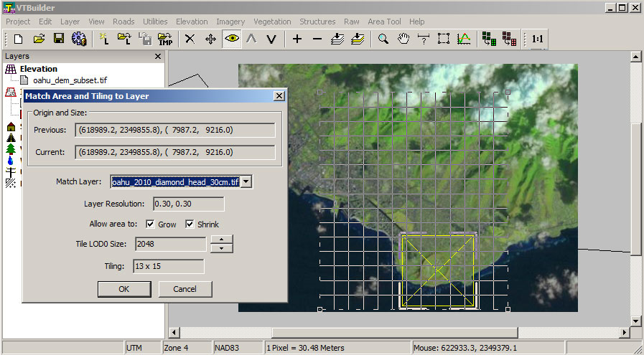Click the Tile LOD0 Size field

pos(170,244)
